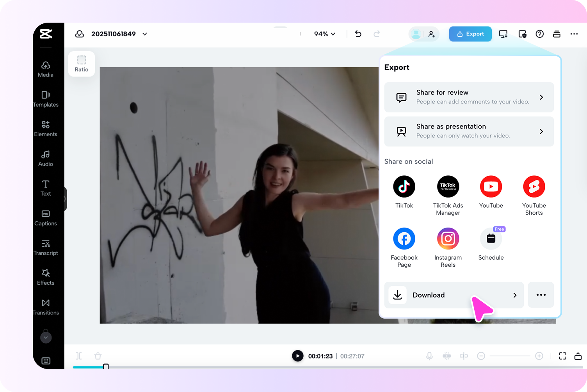Click the Export button
Viewport: 587px width, 392px height.
tap(470, 34)
